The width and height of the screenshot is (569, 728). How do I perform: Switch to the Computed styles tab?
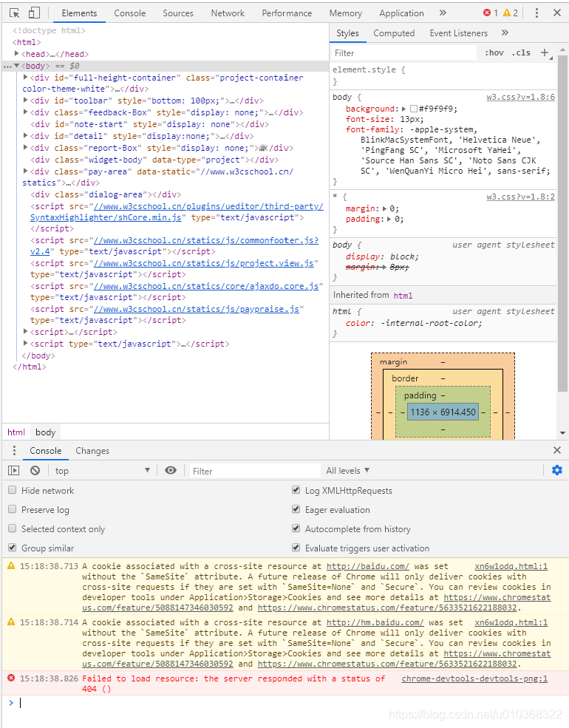(394, 33)
